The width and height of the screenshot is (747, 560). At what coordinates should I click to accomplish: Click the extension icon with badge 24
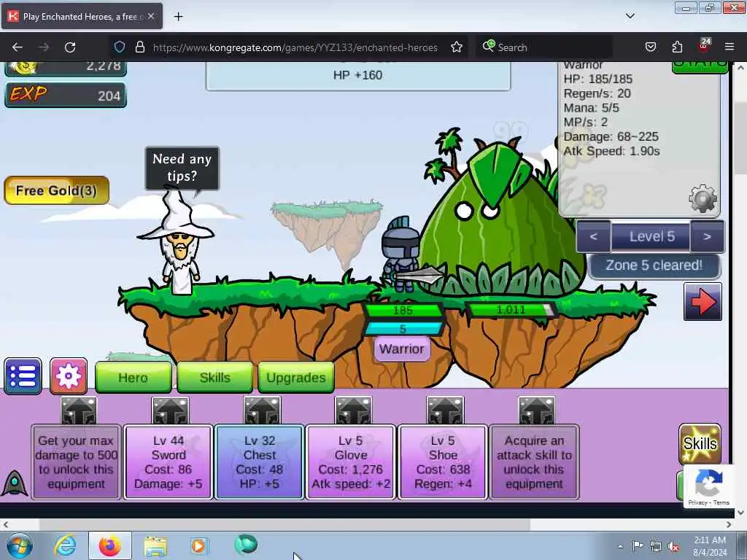coord(704,46)
